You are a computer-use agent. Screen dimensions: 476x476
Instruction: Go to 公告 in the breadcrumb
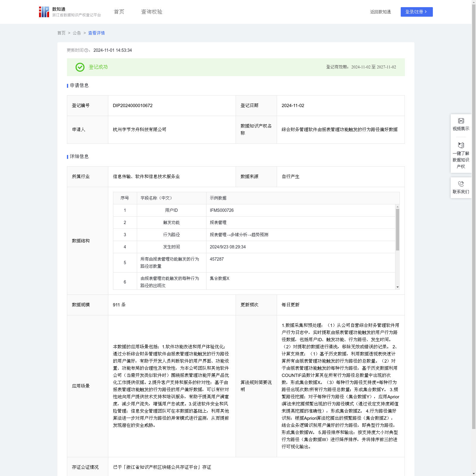pyautogui.click(x=77, y=33)
